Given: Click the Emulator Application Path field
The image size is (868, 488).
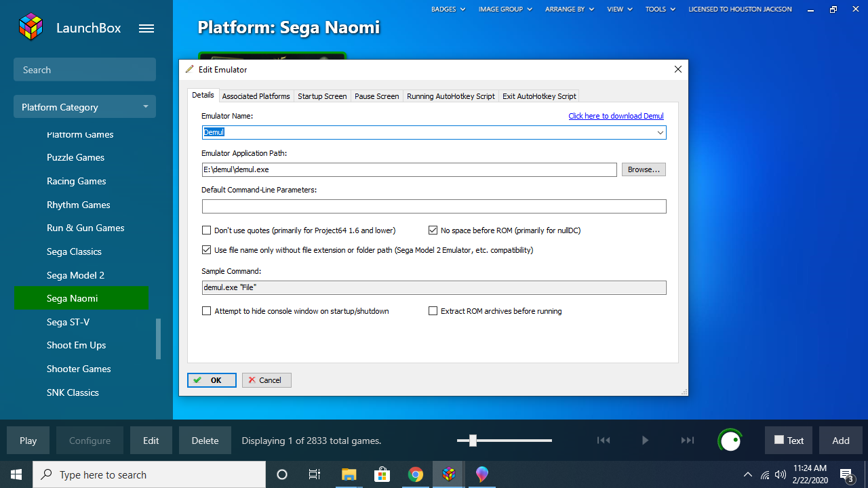Looking at the screenshot, I should [410, 169].
